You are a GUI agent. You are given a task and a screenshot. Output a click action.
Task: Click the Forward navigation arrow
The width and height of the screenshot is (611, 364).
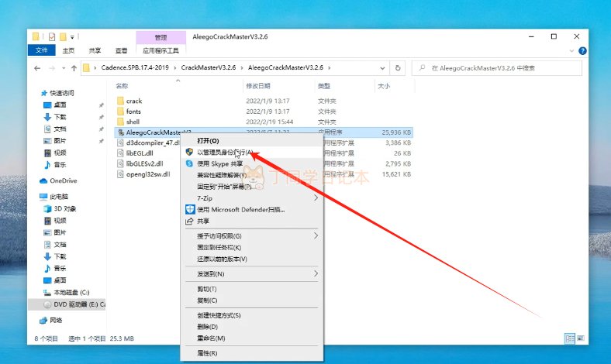tap(52, 68)
